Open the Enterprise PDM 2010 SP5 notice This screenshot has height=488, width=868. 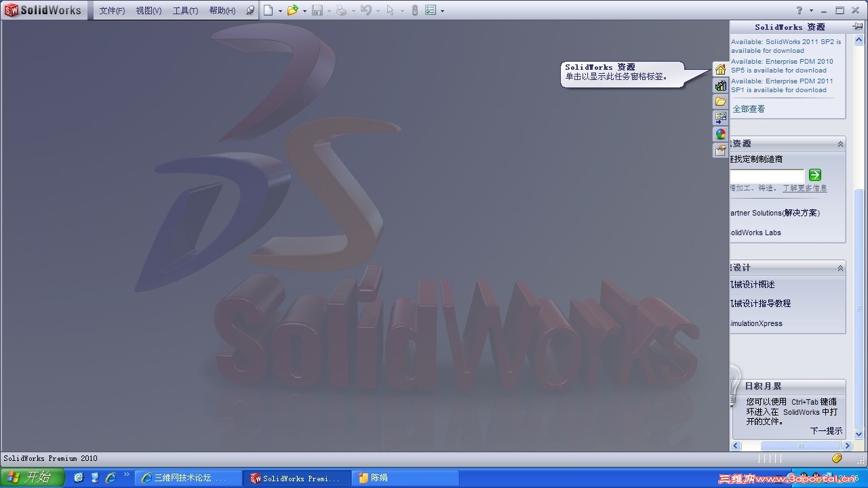coord(782,66)
